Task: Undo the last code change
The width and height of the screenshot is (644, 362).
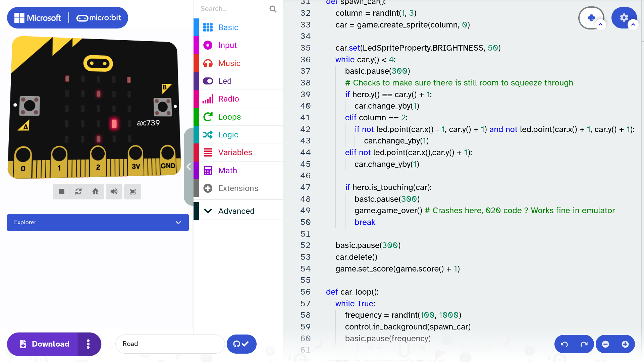Action: click(x=565, y=344)
